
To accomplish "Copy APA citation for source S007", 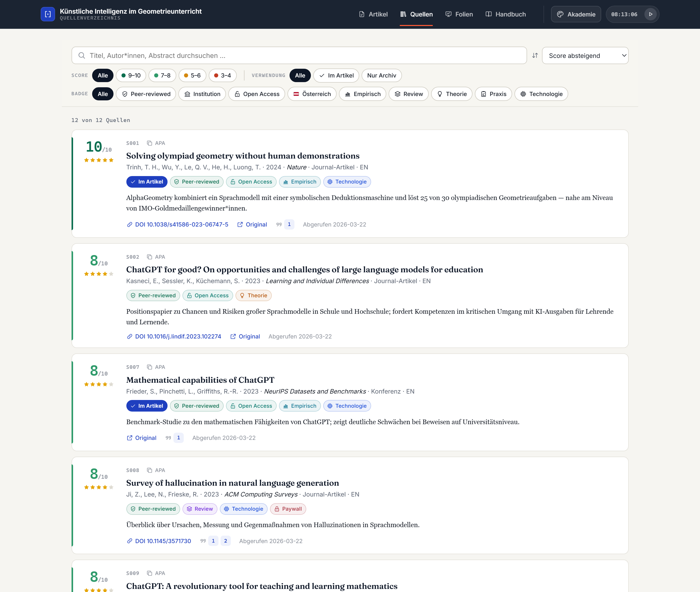I will coord(156,367).
